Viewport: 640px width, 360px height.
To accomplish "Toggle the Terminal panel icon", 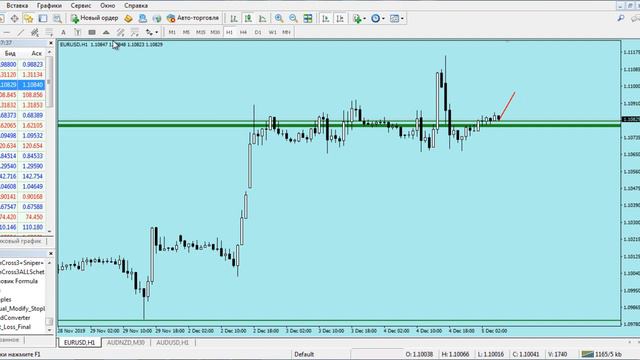I will [x=43, y=18].
